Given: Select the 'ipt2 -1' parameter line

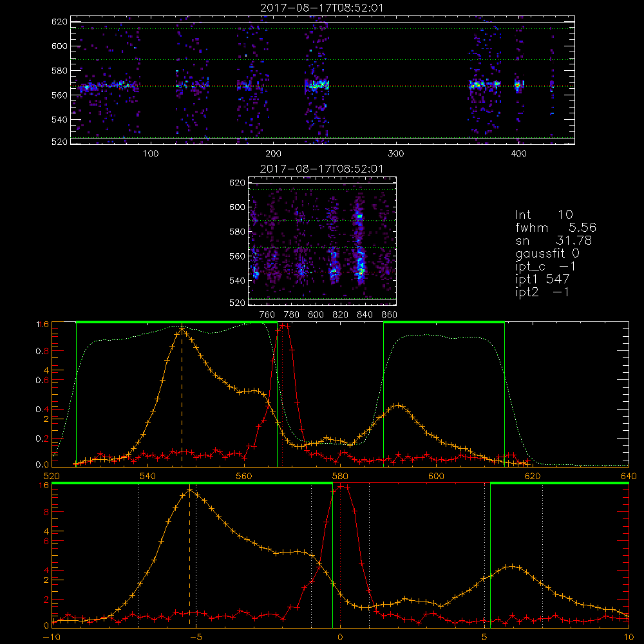Looking at the screenshot, I should tap(542, 292).
